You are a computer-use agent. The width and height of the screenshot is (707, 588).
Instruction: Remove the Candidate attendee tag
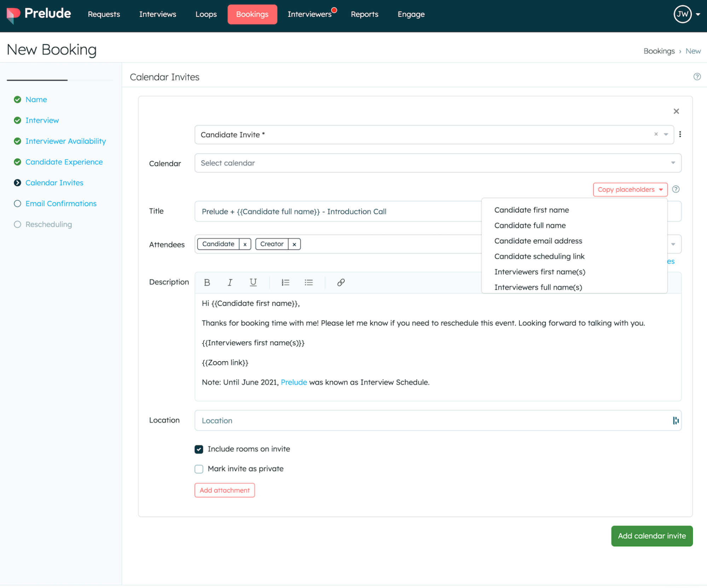click(x=245, y=244)
